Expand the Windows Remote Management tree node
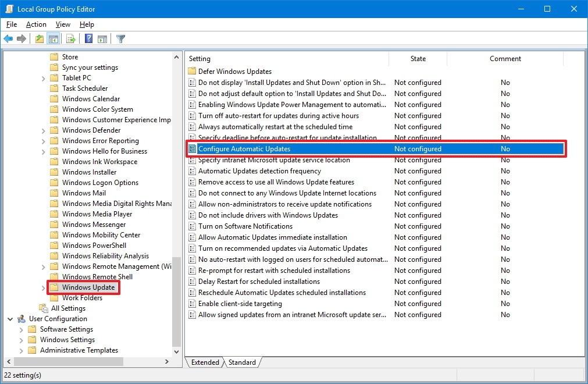 coord(43,266)
